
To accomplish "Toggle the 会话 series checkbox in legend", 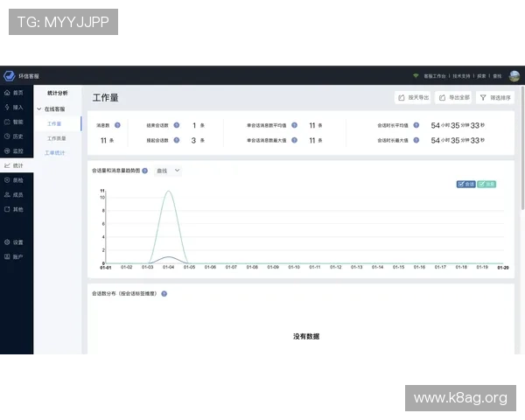I will (x=465, y=184).
